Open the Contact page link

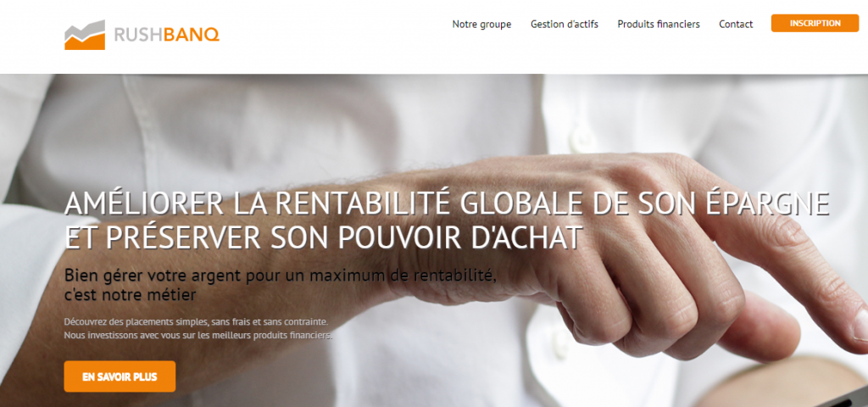[x=736, y=25]
